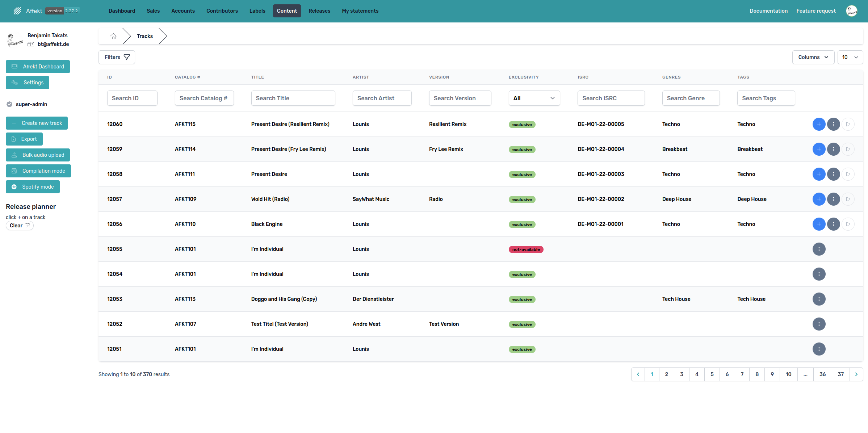The height and width of the screenshot is (433, 868).
Task: Open the filter funnel Filters button
Action: (x=117, y=57)
